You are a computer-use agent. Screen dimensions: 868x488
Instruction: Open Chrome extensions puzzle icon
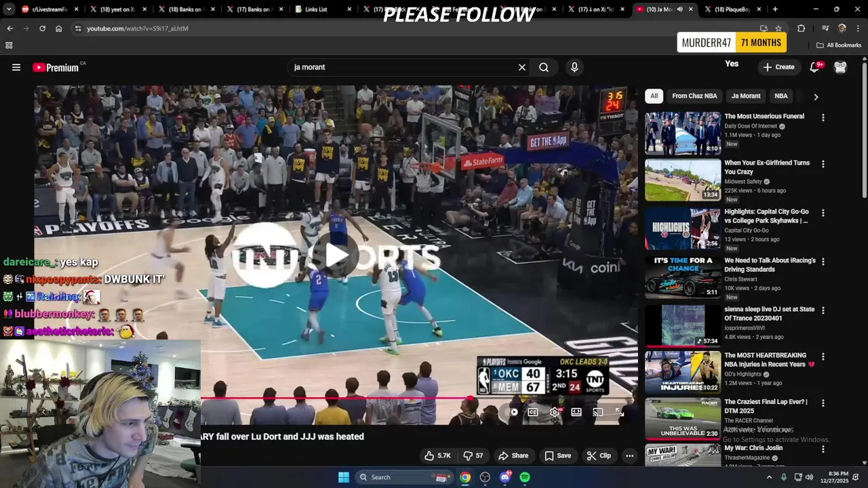point(801,28)
